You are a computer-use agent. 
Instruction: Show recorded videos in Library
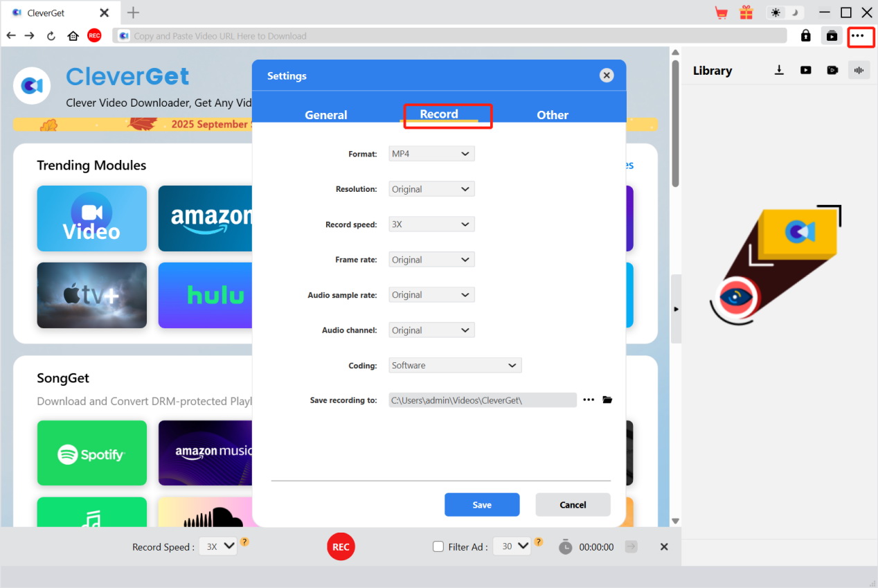tap(832, 70)
